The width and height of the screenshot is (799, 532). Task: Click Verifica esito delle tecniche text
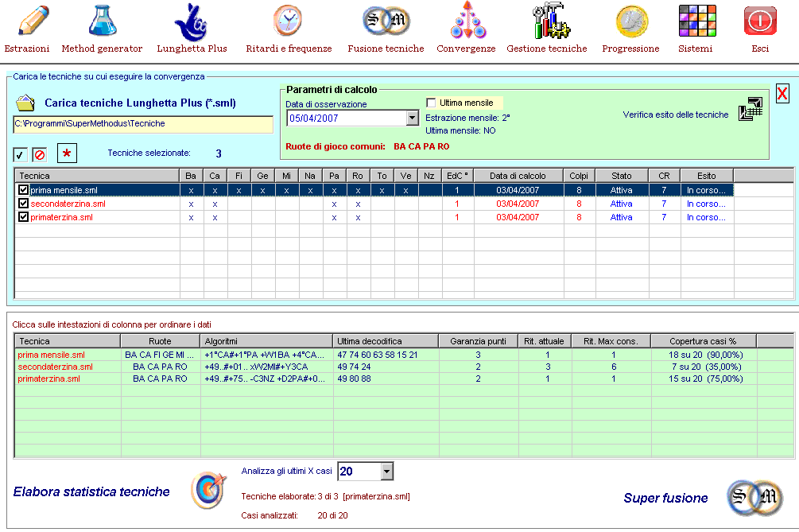(x=676, y=115)
